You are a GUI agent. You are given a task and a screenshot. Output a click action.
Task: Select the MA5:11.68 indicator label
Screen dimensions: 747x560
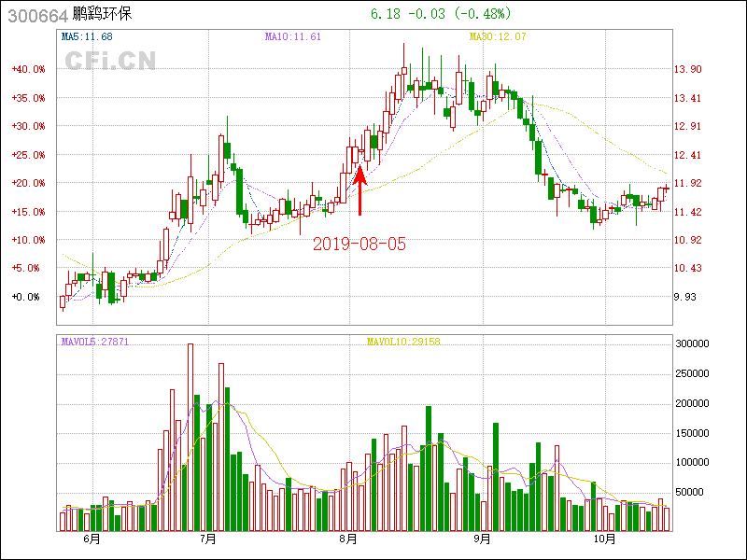point(87,36)
